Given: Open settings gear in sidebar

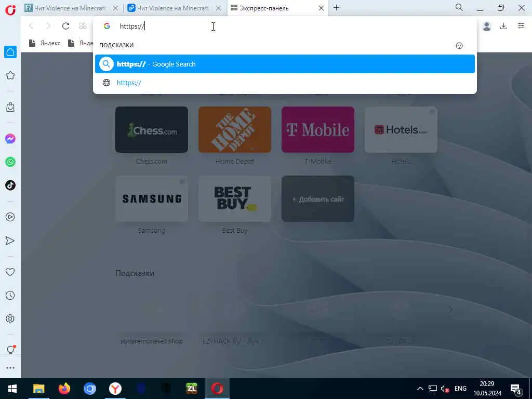Looking at the screenshot, I should coord(10,318).
